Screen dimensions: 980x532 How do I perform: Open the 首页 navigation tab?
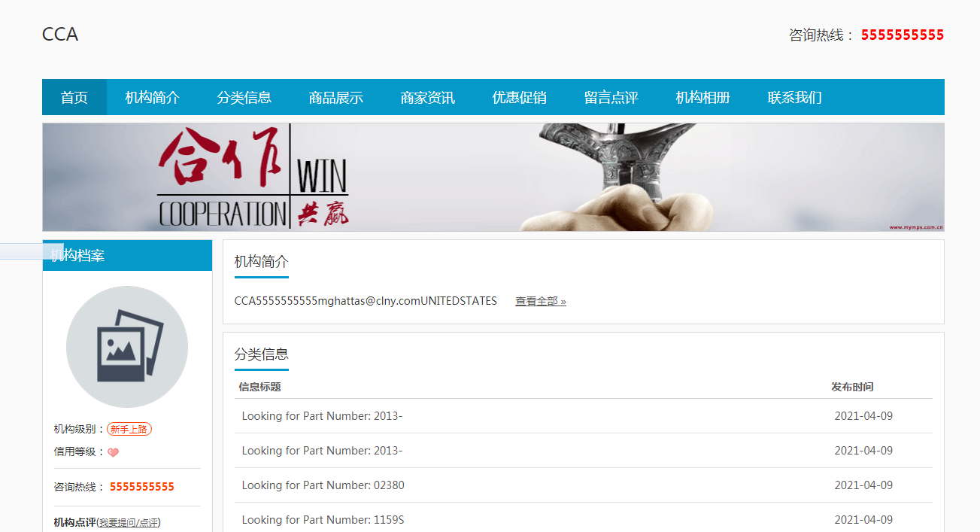pos(74,98)
